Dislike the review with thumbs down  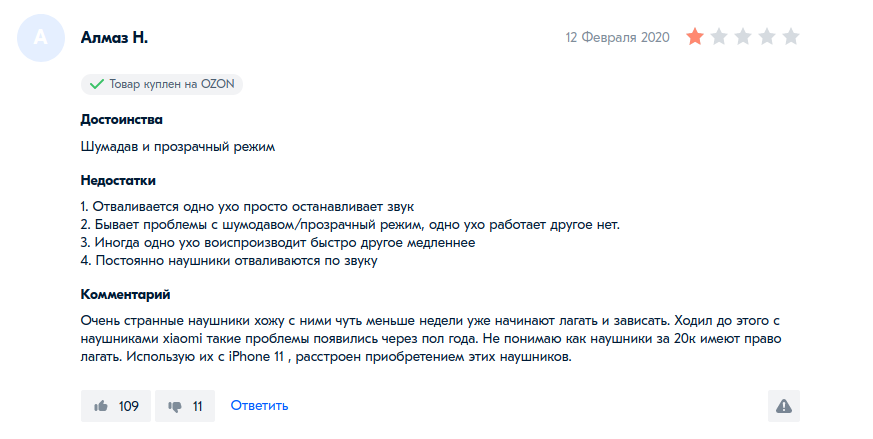(175, 406)
